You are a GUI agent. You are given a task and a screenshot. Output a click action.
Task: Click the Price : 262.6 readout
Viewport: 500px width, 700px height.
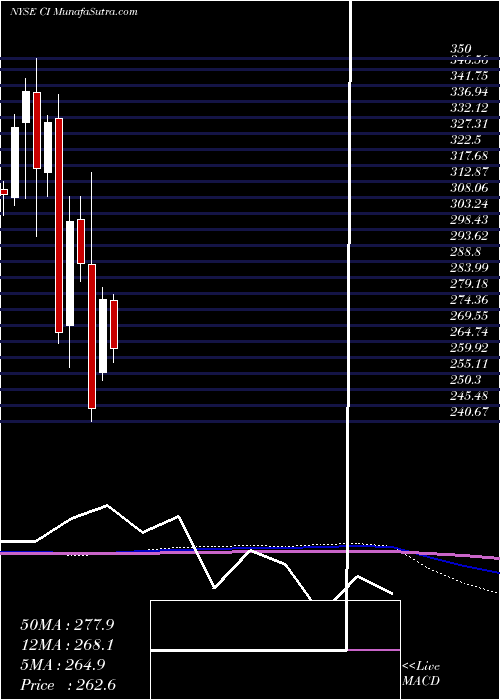[68, 685]
